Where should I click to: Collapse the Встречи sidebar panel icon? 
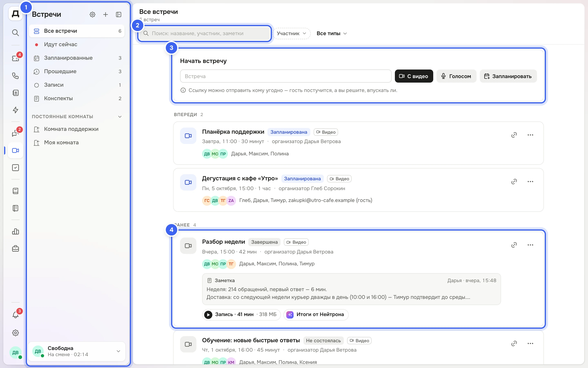coord(119,15)
